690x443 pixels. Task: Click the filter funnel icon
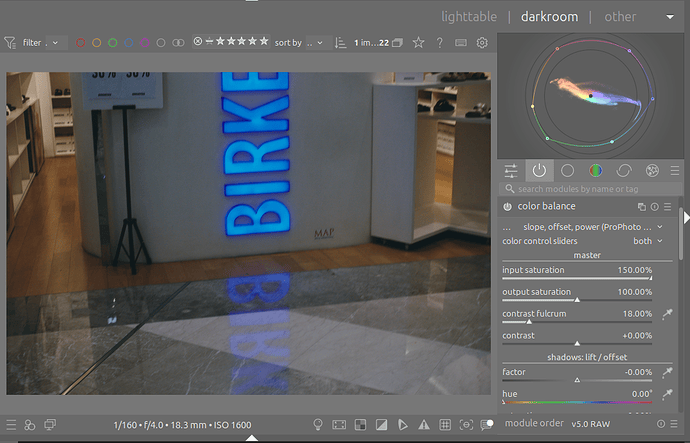(x=10, y=43)
